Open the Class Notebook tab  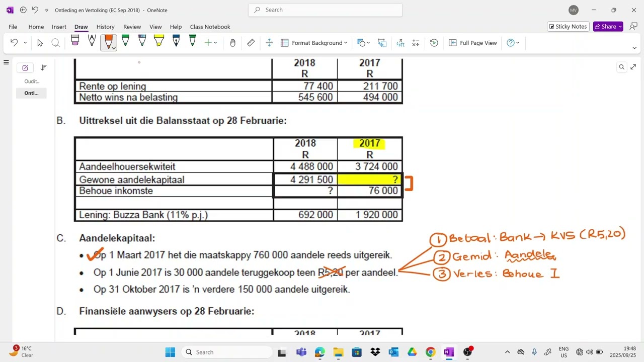click(210, 27)
